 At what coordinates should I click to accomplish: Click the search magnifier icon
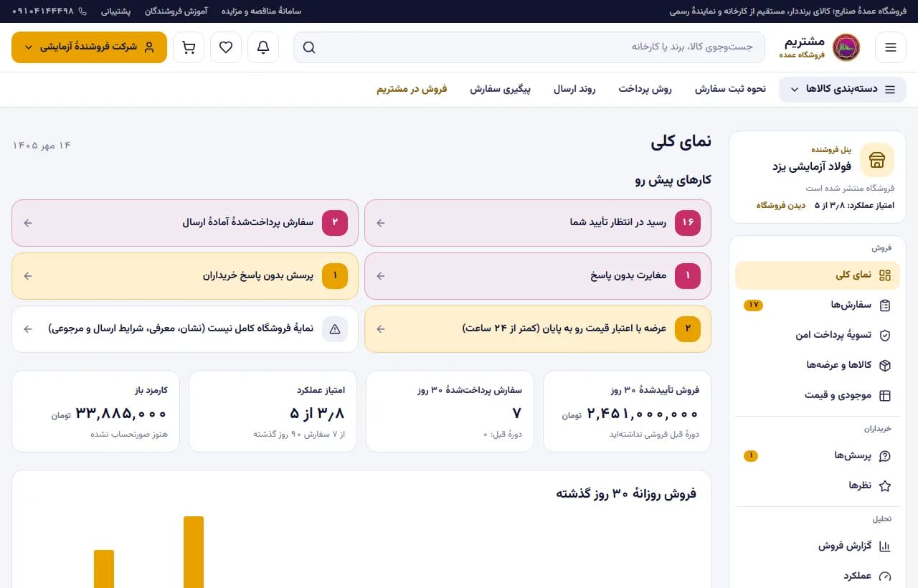coord(309,47)
